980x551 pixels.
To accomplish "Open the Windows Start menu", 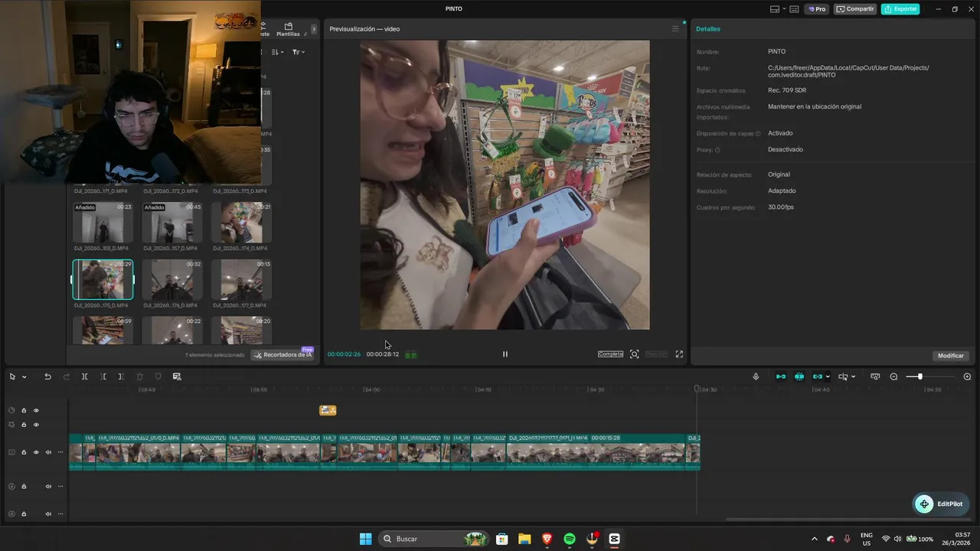I will pyautogui.click(x=365, y=539).
